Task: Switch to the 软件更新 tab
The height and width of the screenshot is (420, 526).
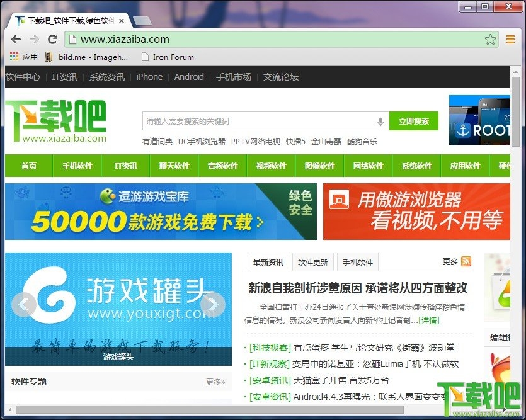Action: (x=313, y=262)
